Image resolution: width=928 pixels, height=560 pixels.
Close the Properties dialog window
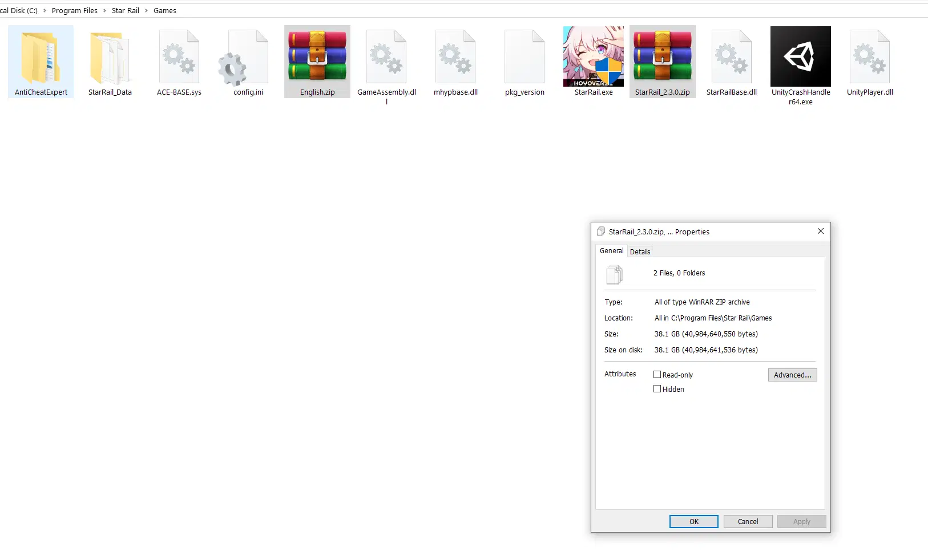tap(820, 231)
